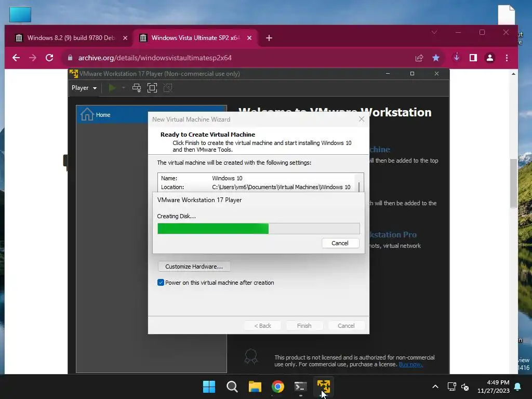This screenshot has height=399, width=532.
Task: Click the license ribbon icon in VMware
Action: (x=251, y=356)
